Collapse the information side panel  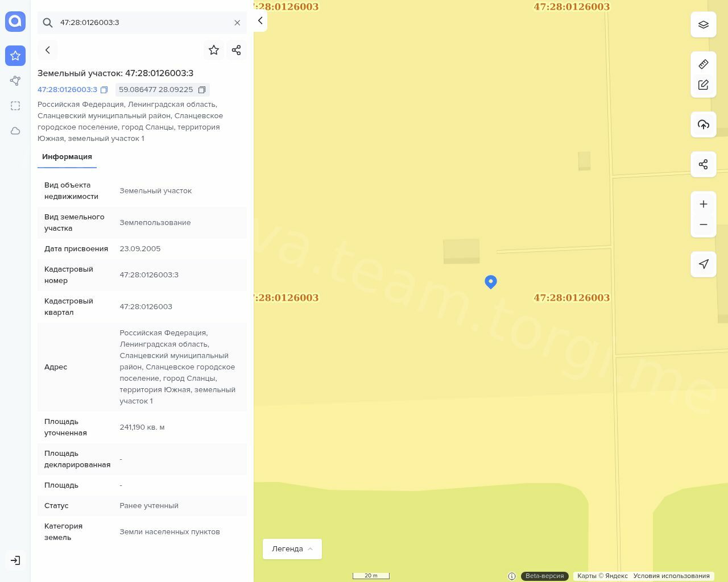[260, 21]
